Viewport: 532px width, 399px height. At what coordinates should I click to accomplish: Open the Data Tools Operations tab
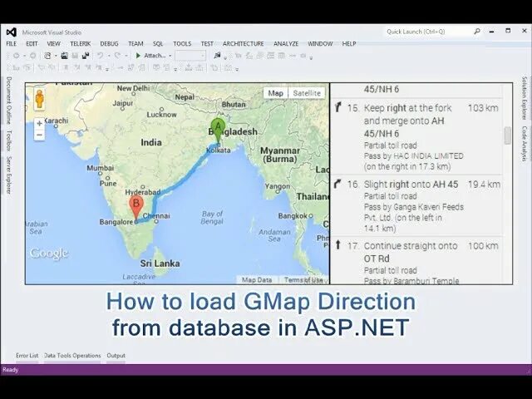pos(72,356)
